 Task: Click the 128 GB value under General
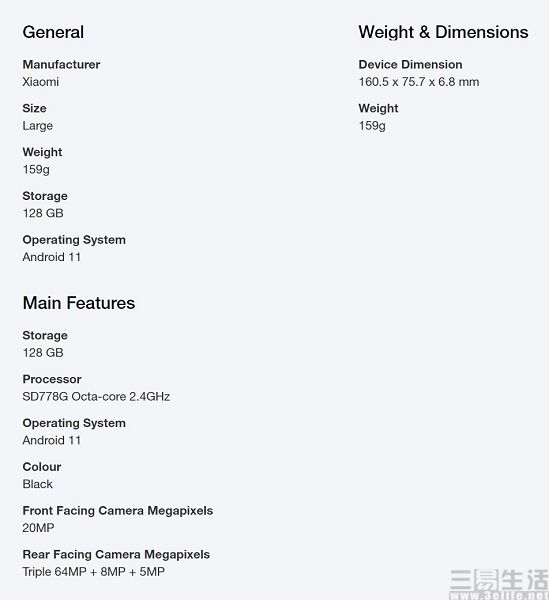(43, 213)
